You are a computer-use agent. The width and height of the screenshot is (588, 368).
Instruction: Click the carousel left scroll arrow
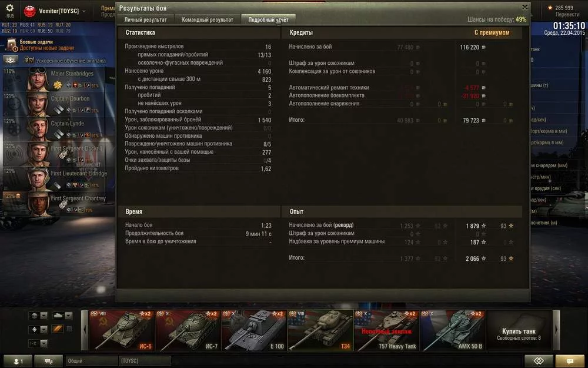click(x=85, y=330)
